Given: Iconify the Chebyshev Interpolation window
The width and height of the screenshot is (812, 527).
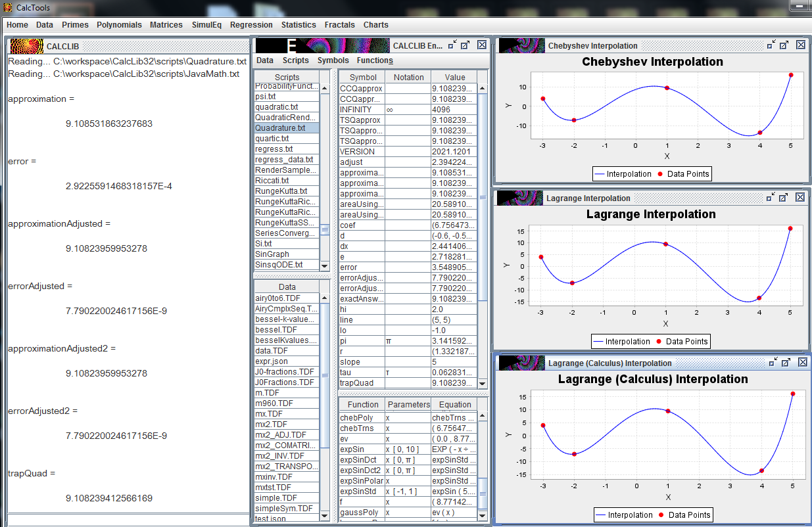Looking at the screenshot, I should (x=771, y=45).
